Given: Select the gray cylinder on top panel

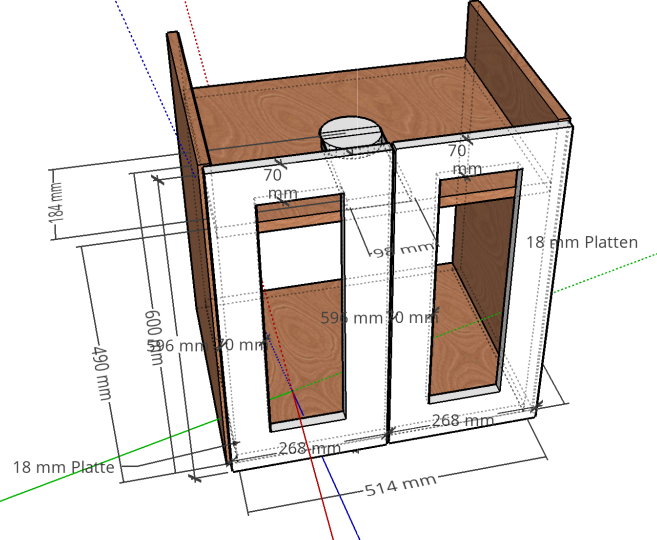Looking at the screenshot, I should tap(351, 137).
